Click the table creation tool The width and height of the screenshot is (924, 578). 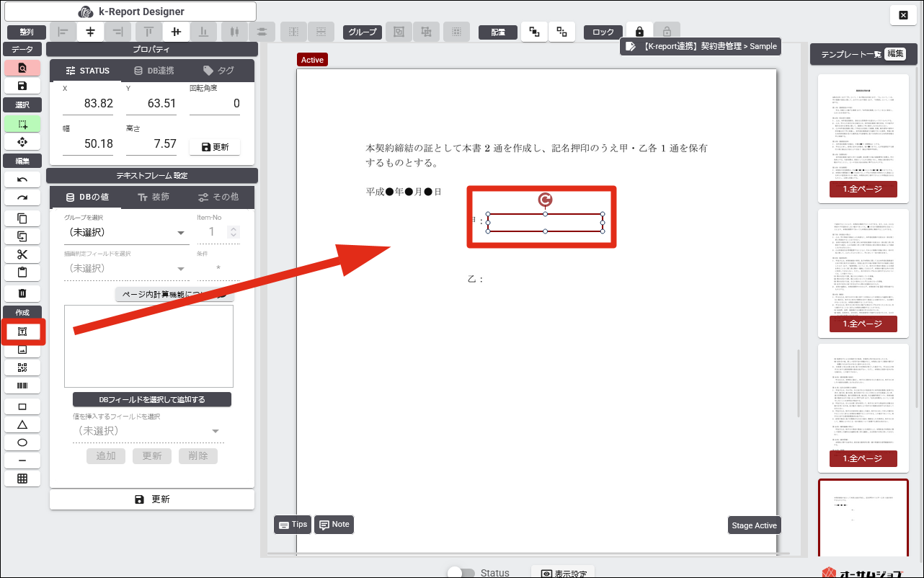pyautogui.click(x=22, y=478)
